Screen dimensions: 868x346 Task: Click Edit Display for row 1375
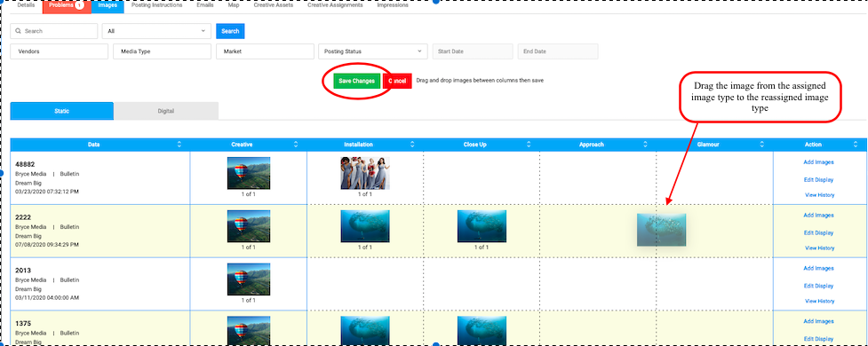coord(819,339)
